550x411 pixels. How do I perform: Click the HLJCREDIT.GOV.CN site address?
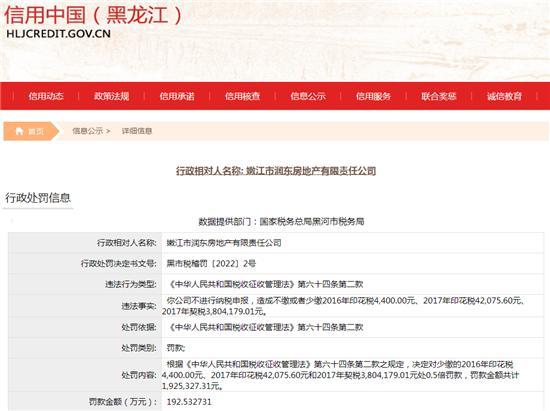click(59, 34)
